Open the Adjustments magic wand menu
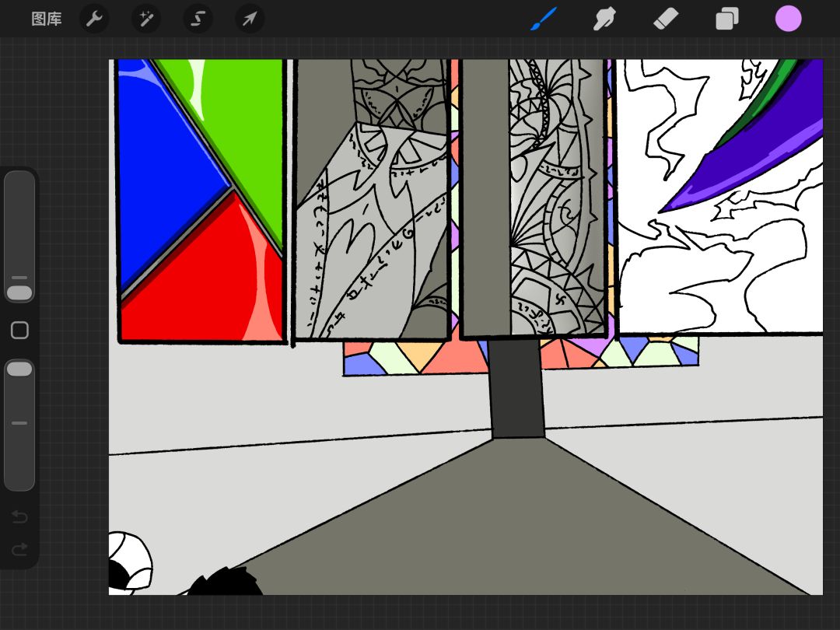This screenshot has width=840, height=630. 146,19
